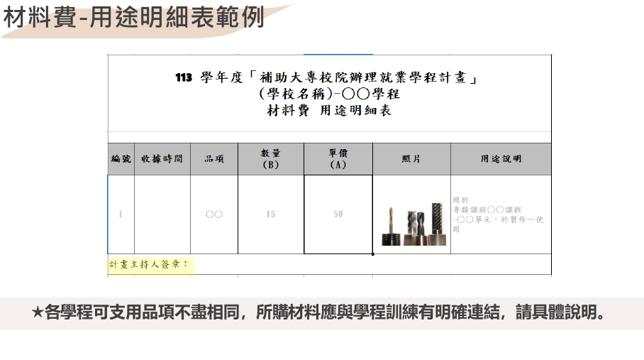
Task: Select the 用途說明 column header
Action: (501, 159)
